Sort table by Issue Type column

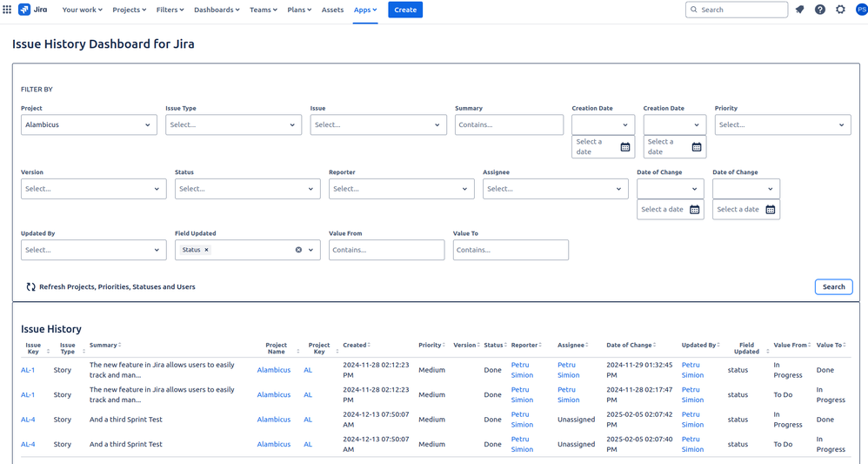point(84,352)
